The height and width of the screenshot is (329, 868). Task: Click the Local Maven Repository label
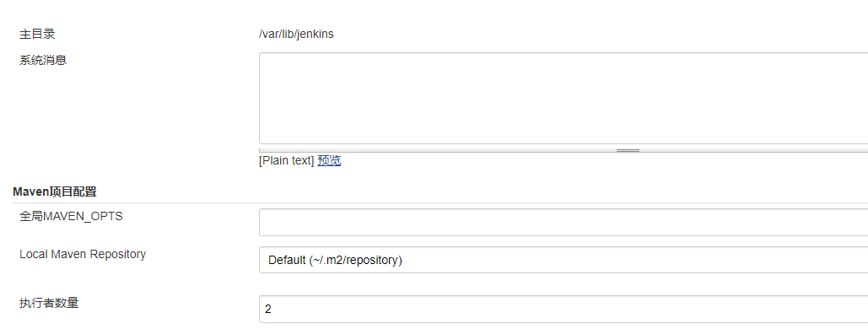click(83, 254)
